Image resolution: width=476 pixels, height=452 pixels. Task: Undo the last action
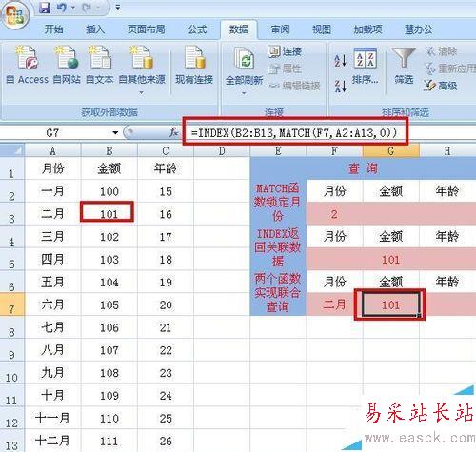pyautogui.click(x=62, y=8)
